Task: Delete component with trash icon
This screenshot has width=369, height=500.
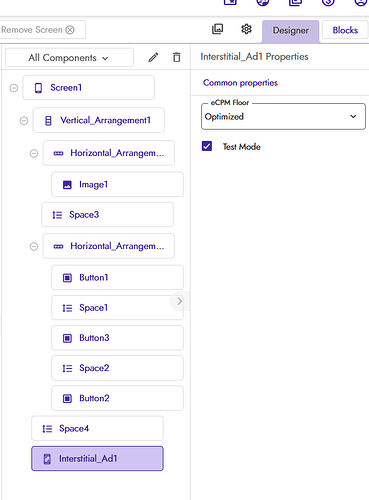Action: pos(177,57)
